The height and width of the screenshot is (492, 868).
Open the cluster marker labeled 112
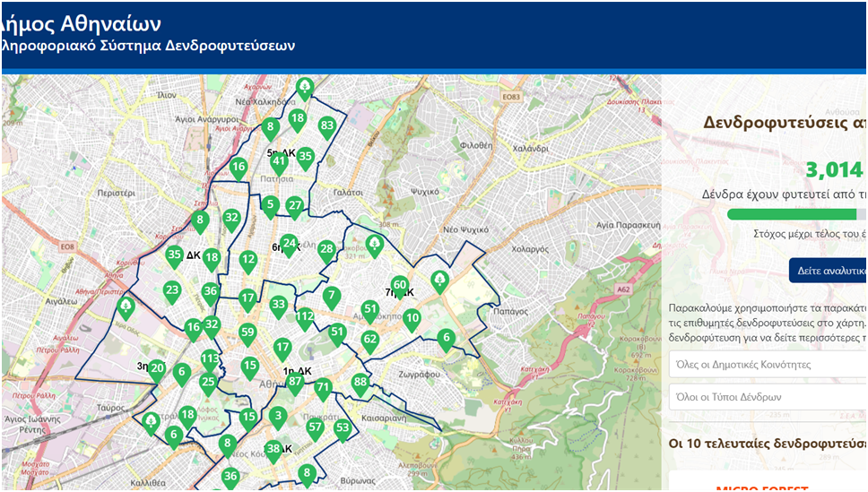(x=305, y=316)
